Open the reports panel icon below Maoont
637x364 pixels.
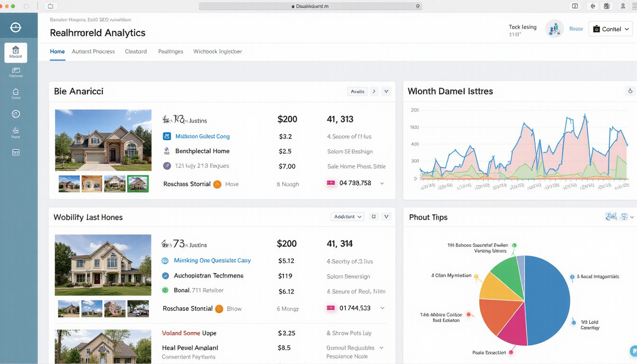click(x=16, y=71)
